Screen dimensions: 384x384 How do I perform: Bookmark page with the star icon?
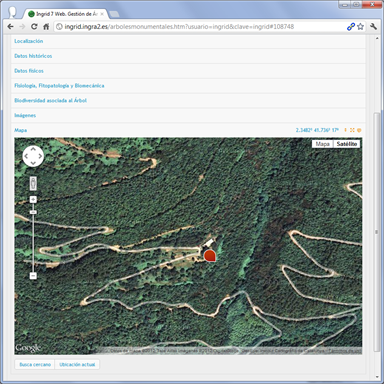tap(360, 27)
